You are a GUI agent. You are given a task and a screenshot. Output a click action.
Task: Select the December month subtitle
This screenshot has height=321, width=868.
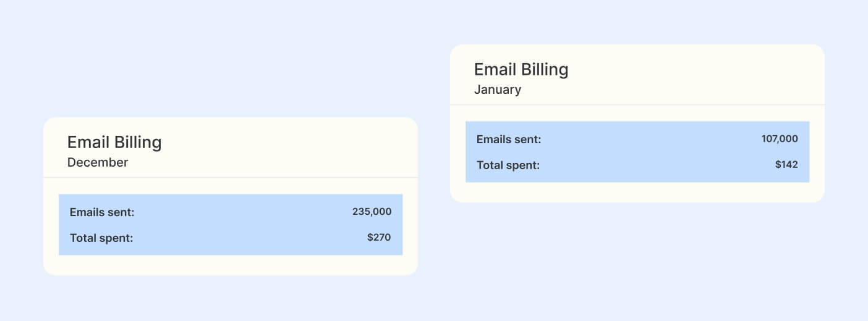tap(98, 162)
